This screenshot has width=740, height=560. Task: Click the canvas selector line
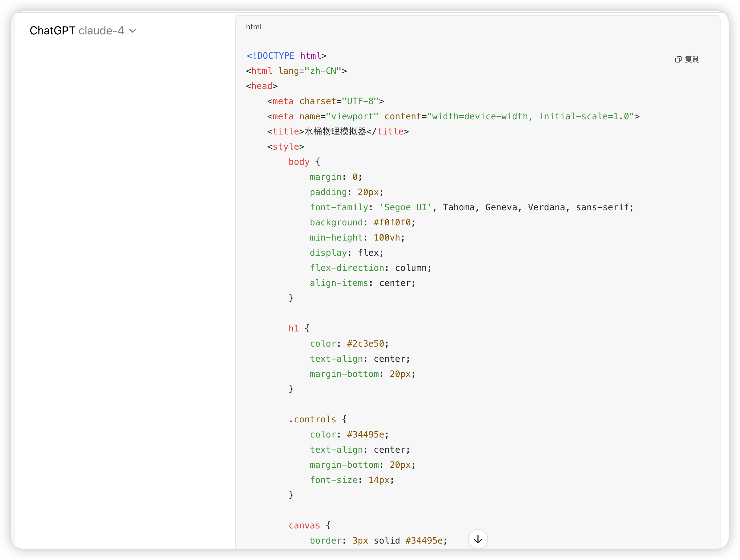[304, 526]
